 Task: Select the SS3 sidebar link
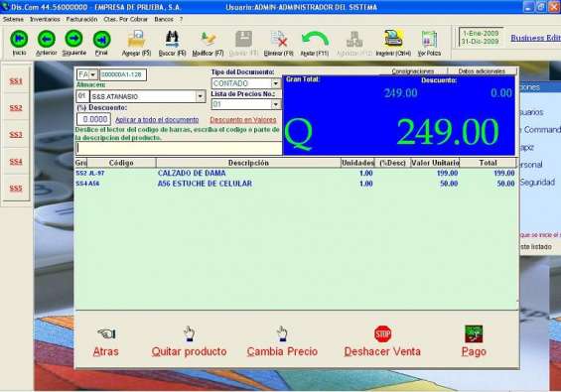(x=16, y=135)
